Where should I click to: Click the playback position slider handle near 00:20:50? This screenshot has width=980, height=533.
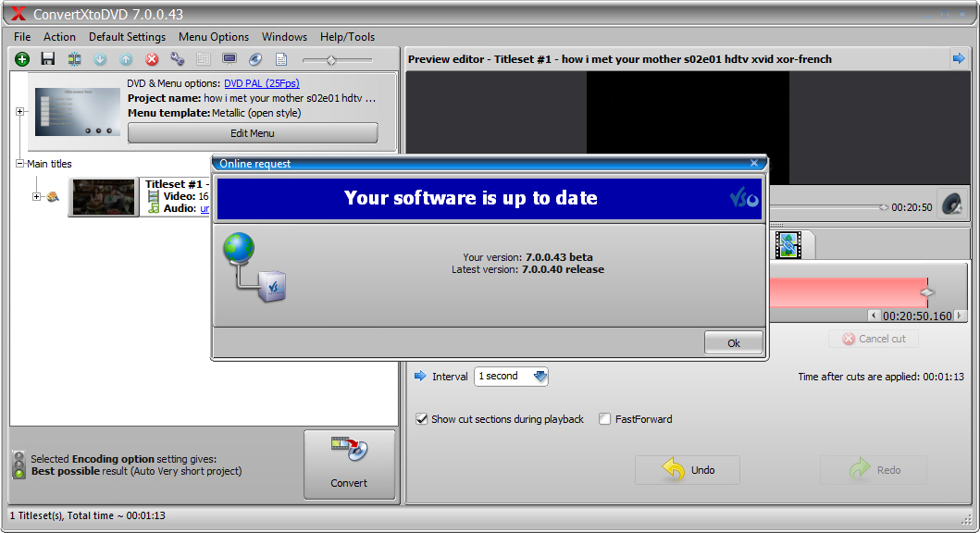point(883,207)
